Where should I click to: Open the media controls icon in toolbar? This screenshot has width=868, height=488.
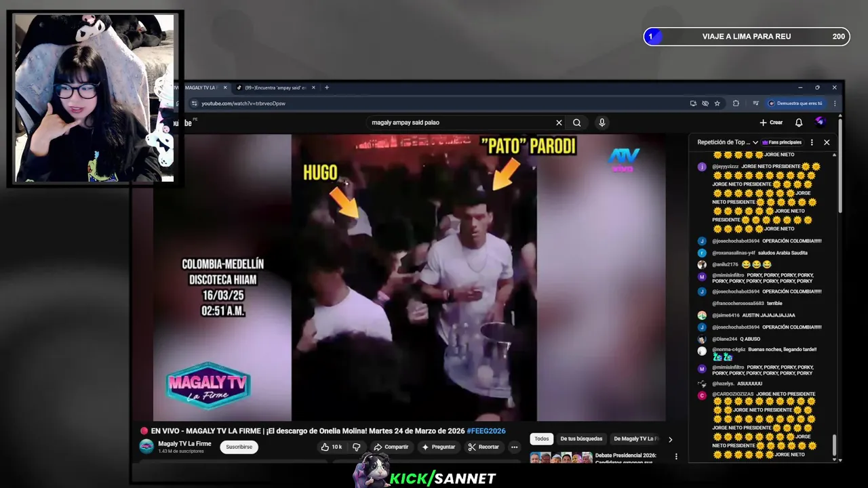point(755,104)
